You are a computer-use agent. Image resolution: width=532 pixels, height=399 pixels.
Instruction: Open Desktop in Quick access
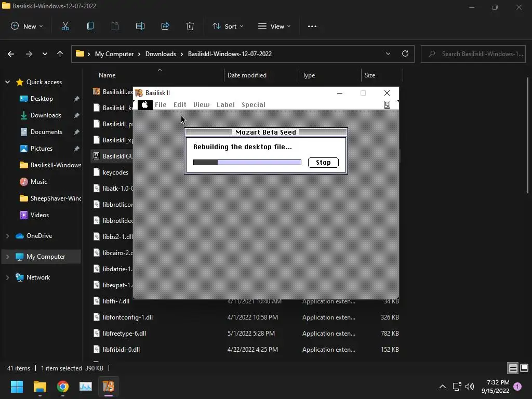42,99
